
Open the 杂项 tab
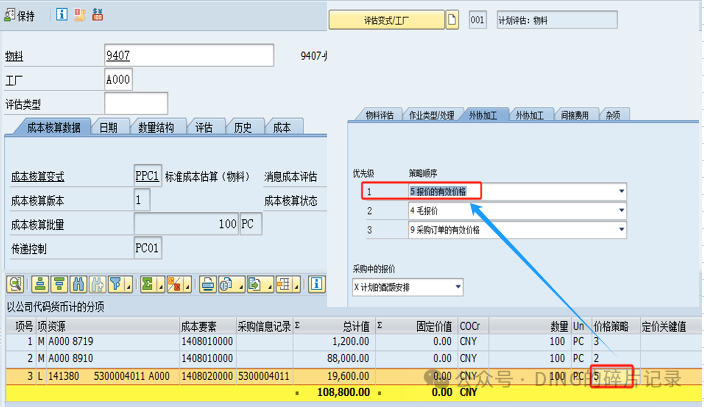[613, 115]
